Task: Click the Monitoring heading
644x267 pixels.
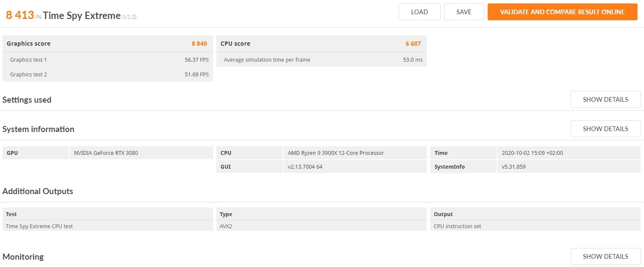Action: pos(23,257)
